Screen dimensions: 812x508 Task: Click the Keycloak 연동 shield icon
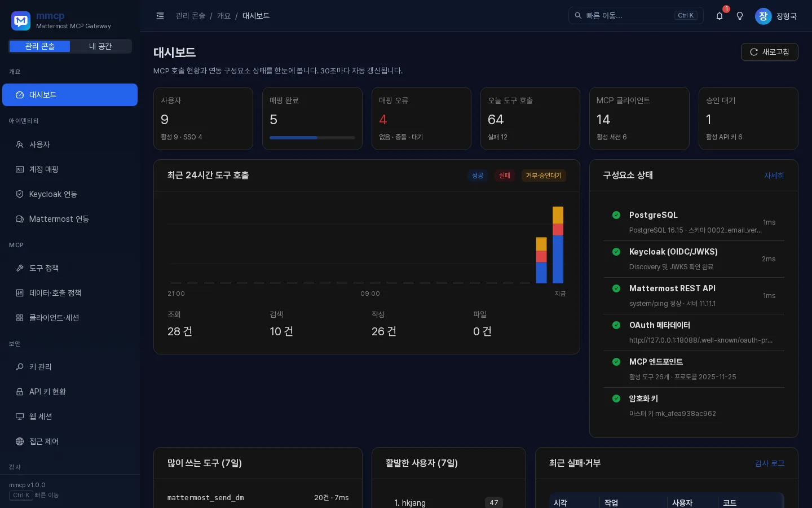click(x=20, y=194)
